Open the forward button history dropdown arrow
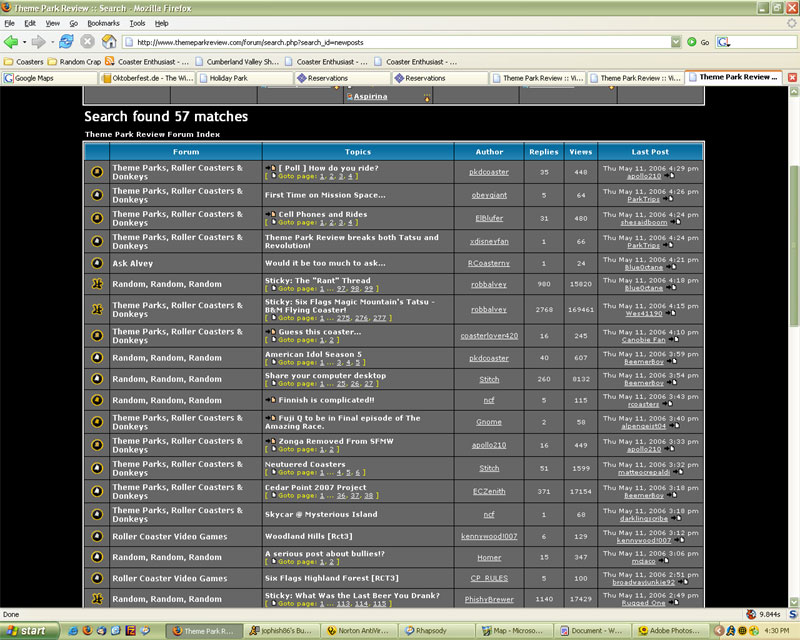800x640 pixels. (x=52, y=42)
